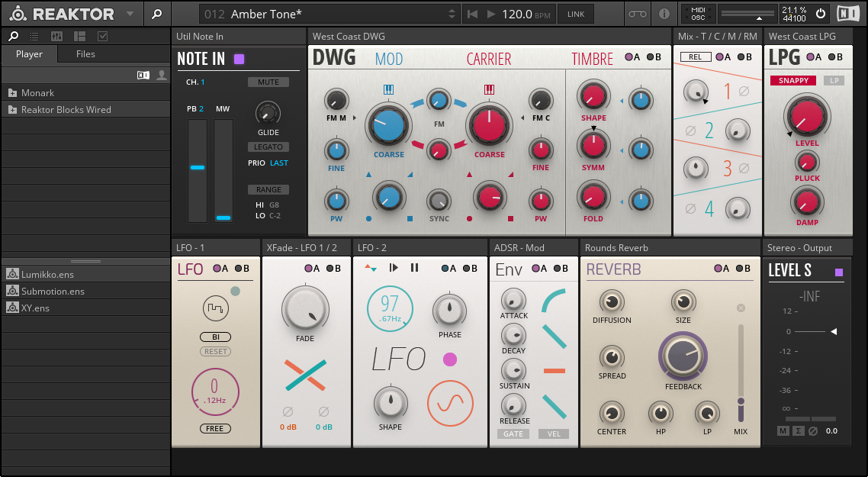
Task: Open the sidebar browser search icon
Action: [x=13, y=36]
